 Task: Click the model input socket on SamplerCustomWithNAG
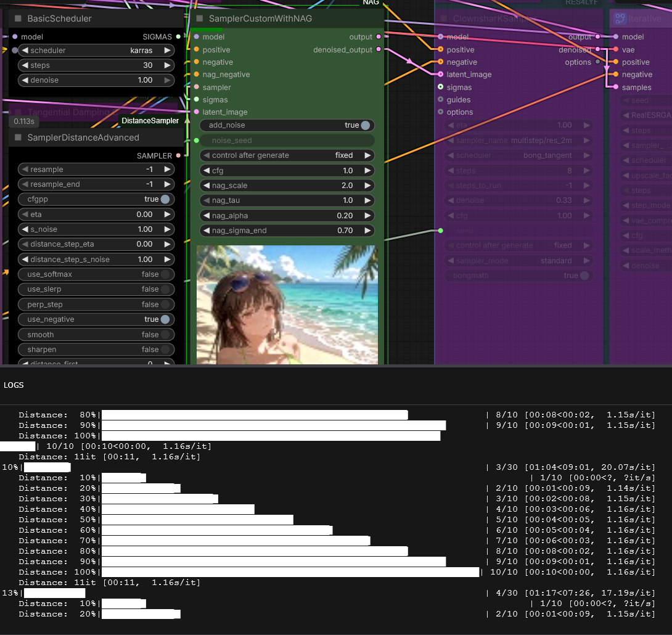click(196, 37)
